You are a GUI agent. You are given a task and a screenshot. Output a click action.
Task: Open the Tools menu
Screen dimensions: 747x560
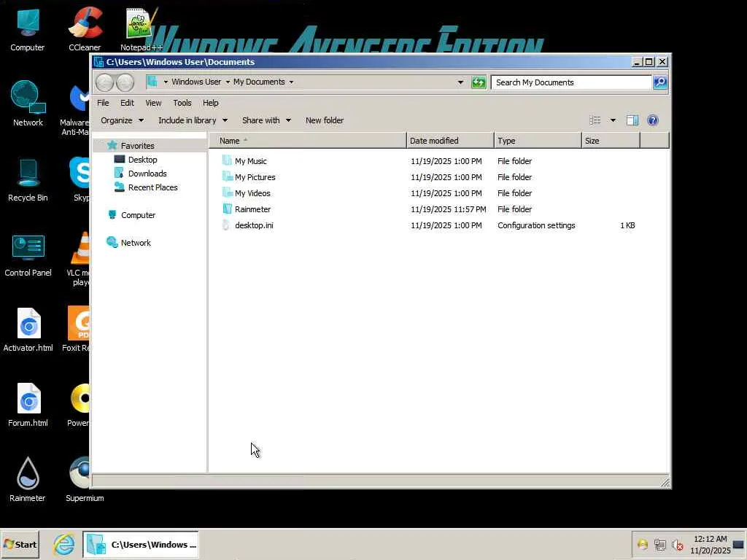(182, 103)
